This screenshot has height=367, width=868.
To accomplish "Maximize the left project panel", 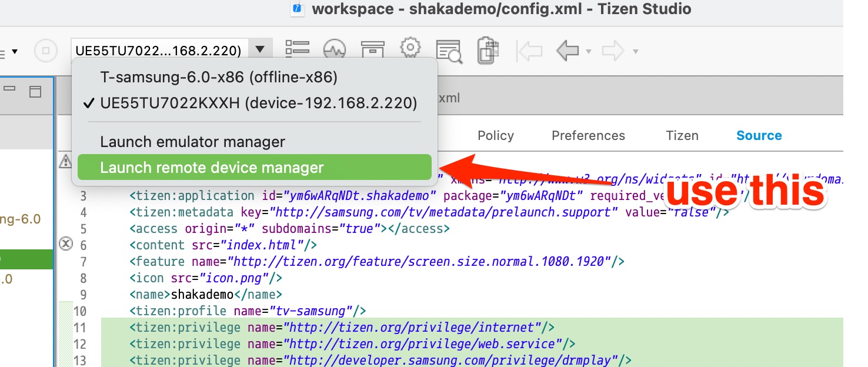I will pos(35,91).
